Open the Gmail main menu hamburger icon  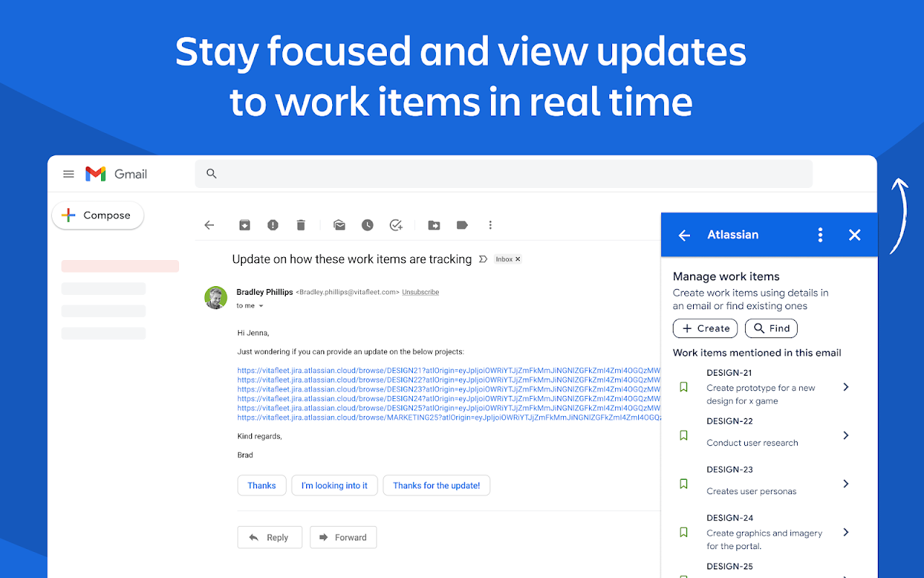(69, 174)
